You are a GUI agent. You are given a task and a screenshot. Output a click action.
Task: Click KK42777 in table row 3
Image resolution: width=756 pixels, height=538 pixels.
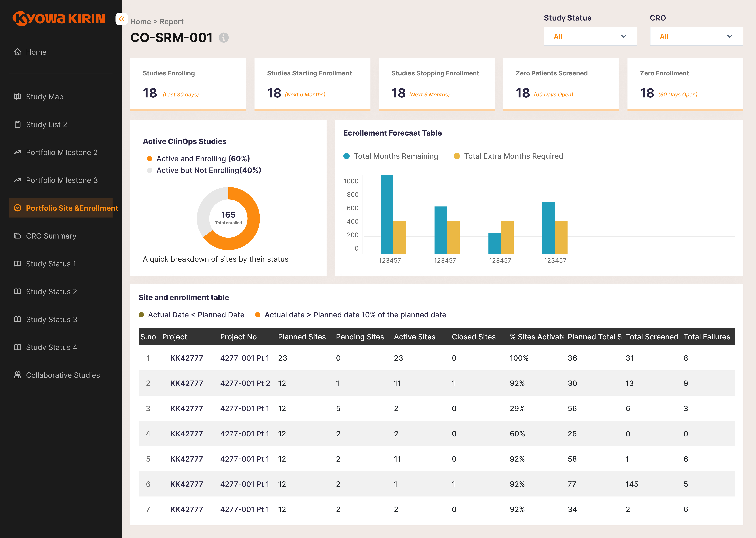coord(187,408)
